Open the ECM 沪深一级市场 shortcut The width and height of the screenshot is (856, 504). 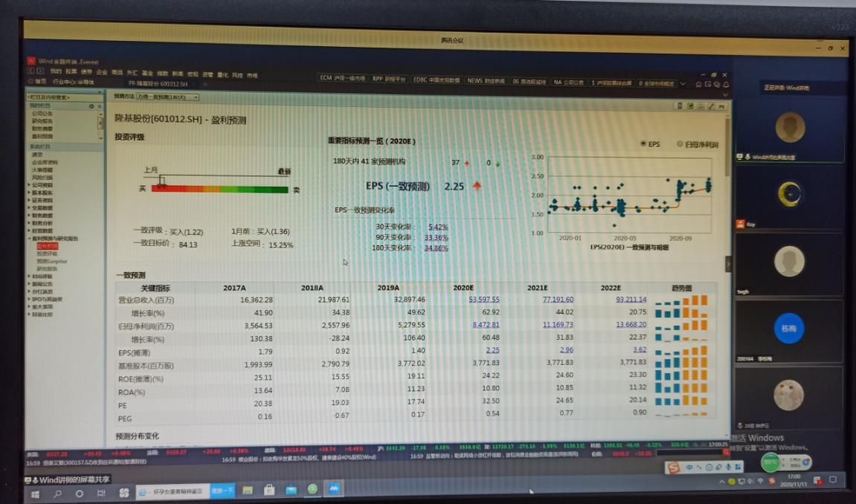342,79
